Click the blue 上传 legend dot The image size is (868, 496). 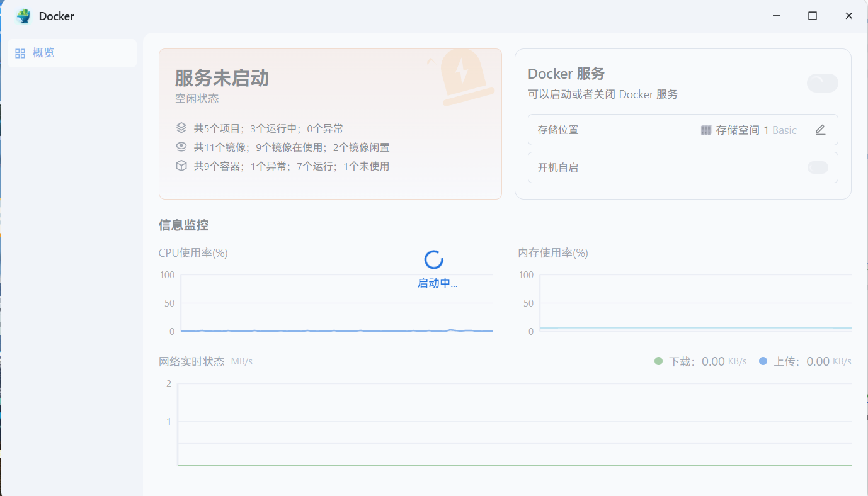pyautogui.click(x=763, y=361)
